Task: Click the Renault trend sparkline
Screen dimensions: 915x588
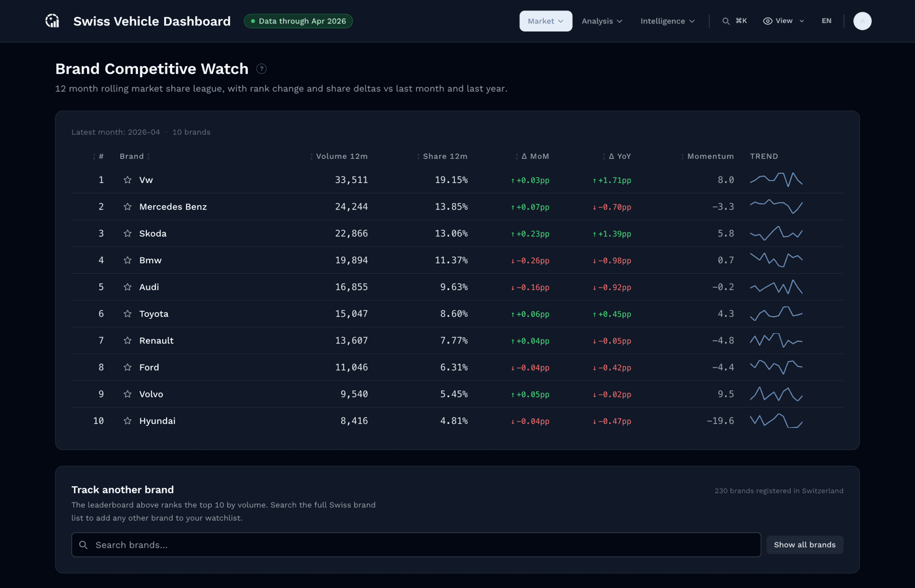Action: click(776, 340)
